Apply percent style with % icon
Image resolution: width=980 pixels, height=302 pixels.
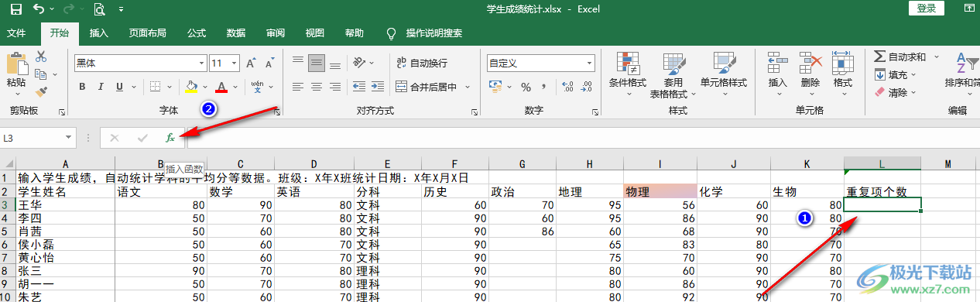pos(526,87)
